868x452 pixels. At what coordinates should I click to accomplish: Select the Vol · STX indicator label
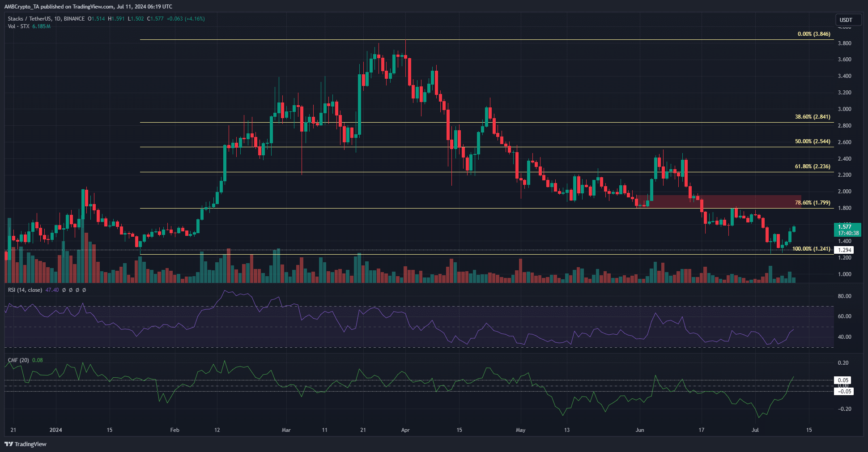click(x=18, y=26)
